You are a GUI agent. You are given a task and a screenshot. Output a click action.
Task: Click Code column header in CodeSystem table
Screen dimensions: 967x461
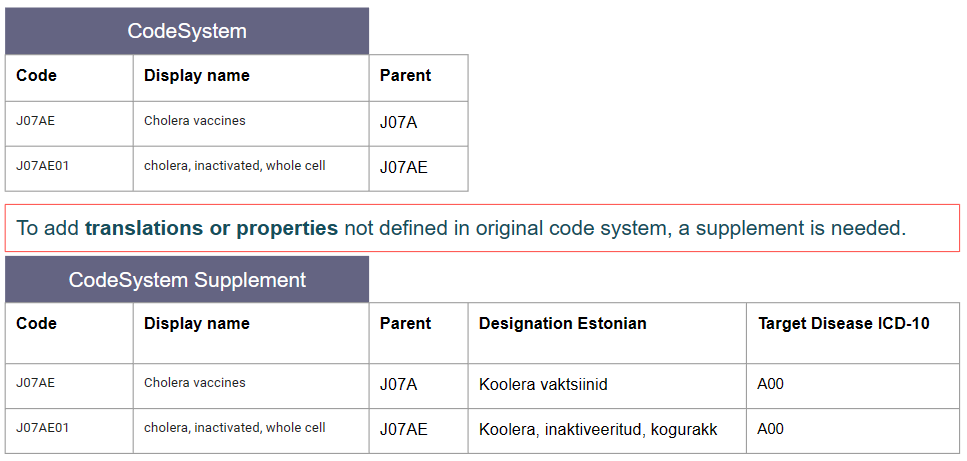[x=37, y=76]
